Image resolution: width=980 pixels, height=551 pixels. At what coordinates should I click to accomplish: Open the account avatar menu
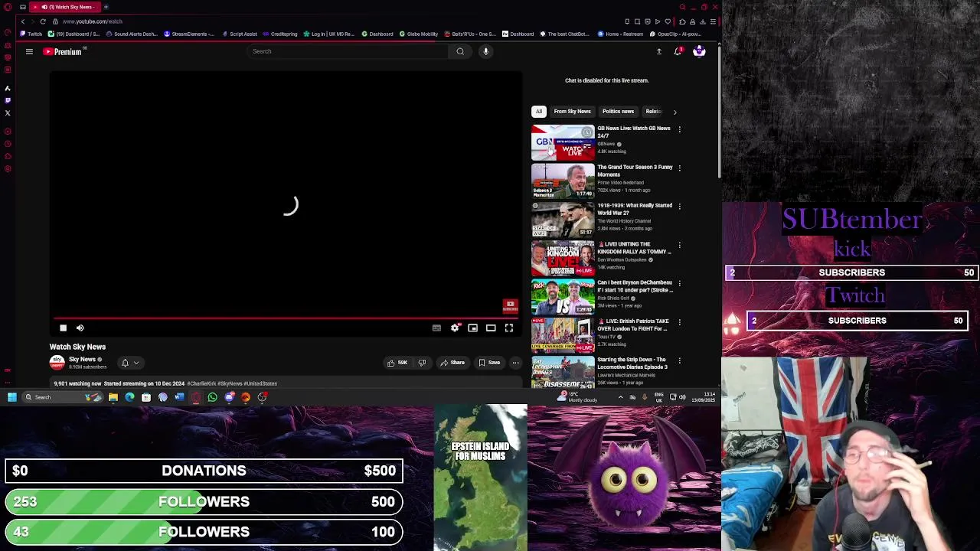coord(699,51)
